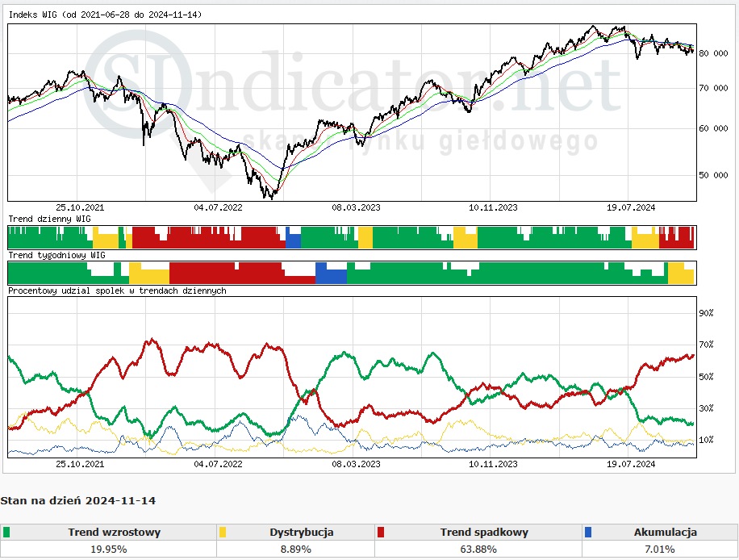Click the red swatch beside Trend spadkowy

coord(380,533)
